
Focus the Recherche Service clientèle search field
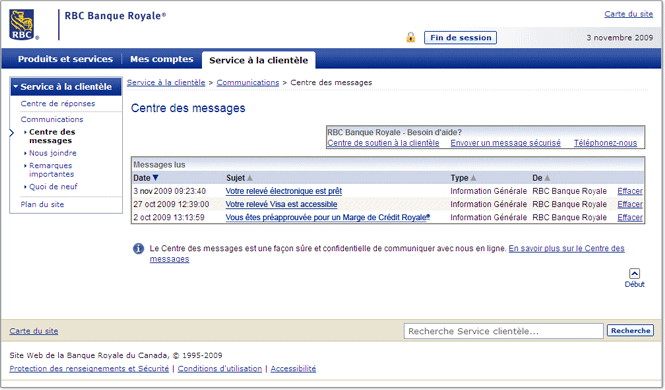pyautogui.click(x=503, y=331)
